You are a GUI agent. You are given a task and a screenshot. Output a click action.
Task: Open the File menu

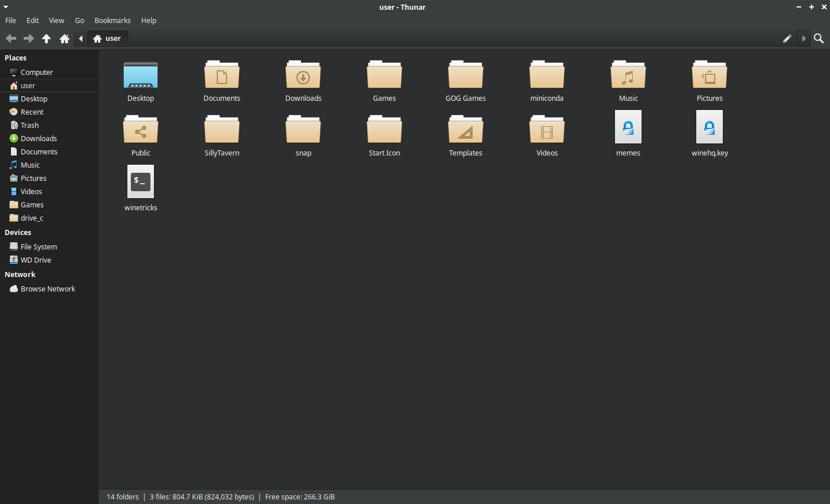(x=10, y=20)
